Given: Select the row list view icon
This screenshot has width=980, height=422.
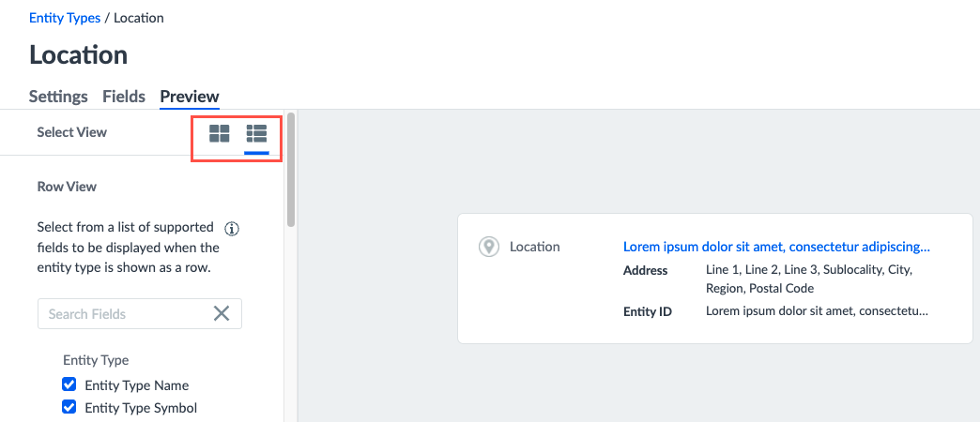Looking at the screenshot, I should 257,133.
